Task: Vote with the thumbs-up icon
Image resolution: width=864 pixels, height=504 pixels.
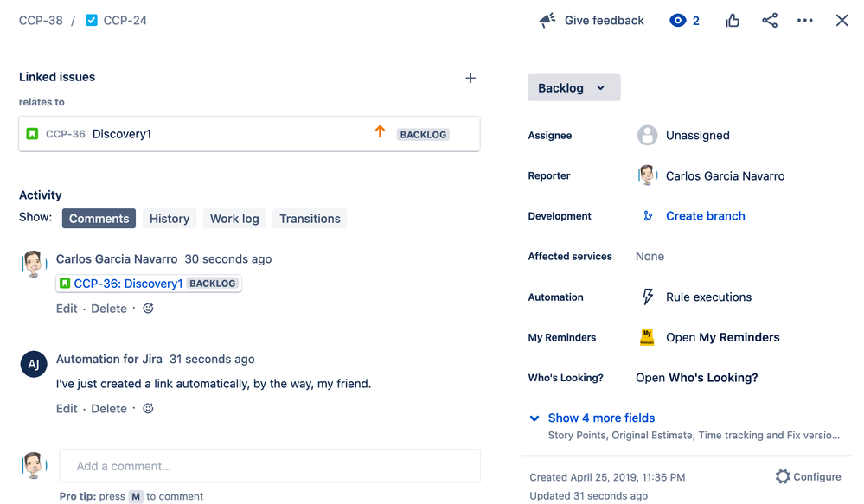Action: coord(733,21)
